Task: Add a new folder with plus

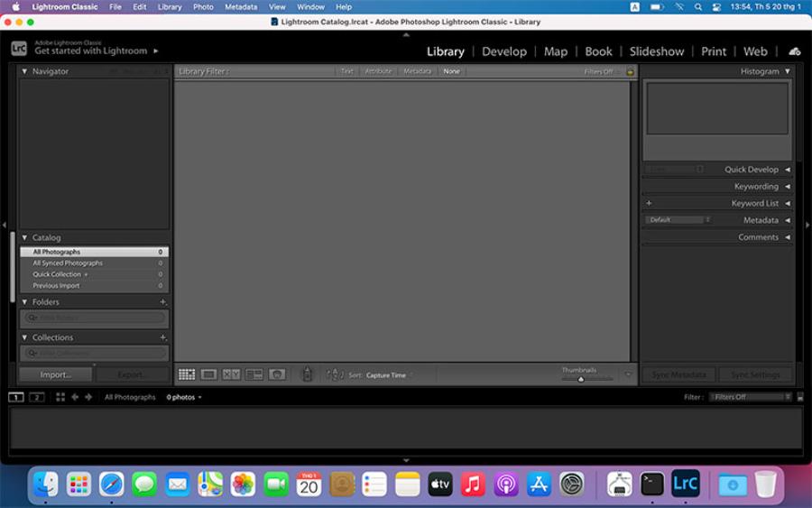Action: (162, 301)
